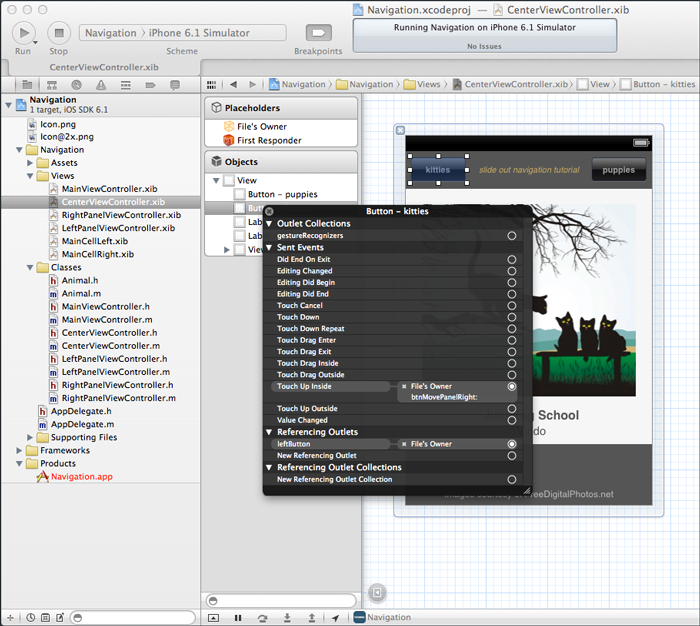Collapse the View object in outline

tap(216, 181)
